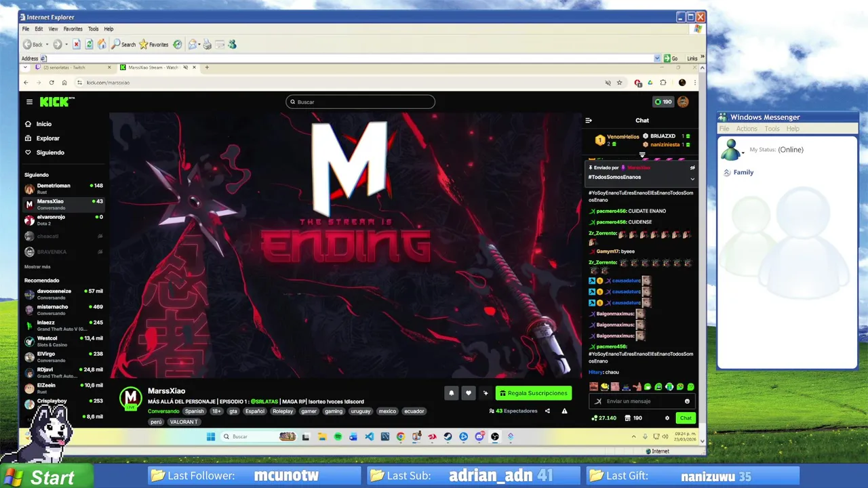Click the Go button in IE address bar
The height and width of the screenshot is (488, 868).
(x=670, y=58)
